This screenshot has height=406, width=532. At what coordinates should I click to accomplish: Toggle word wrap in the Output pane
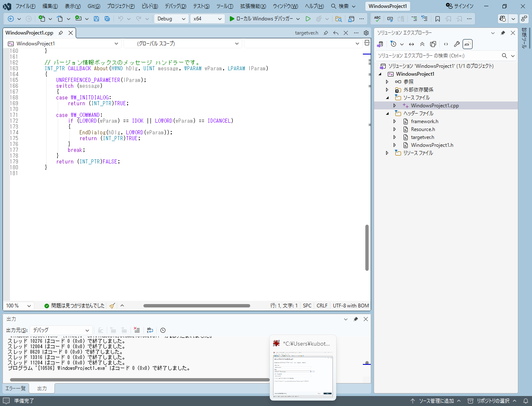click(x=150, y=330)
